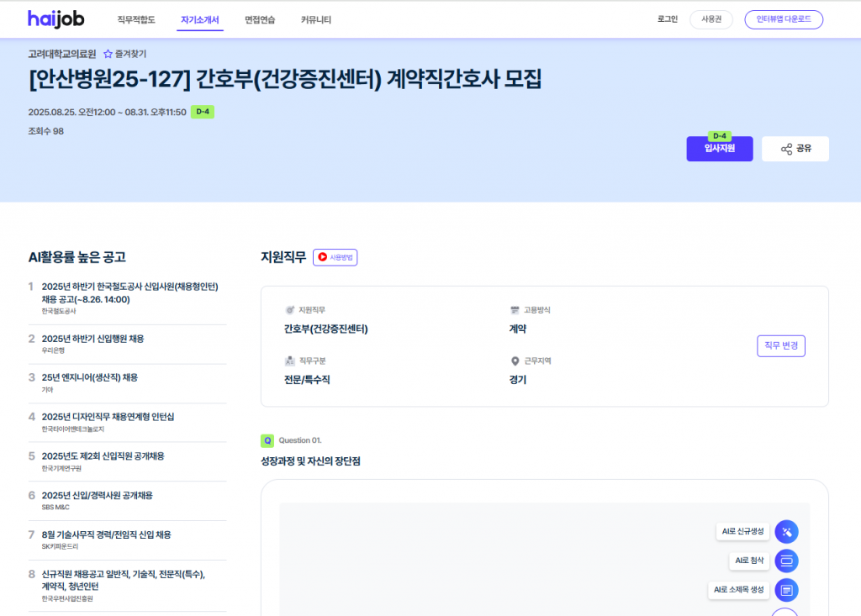Click the 입사지원 apply button

click(x=720, y=149)
